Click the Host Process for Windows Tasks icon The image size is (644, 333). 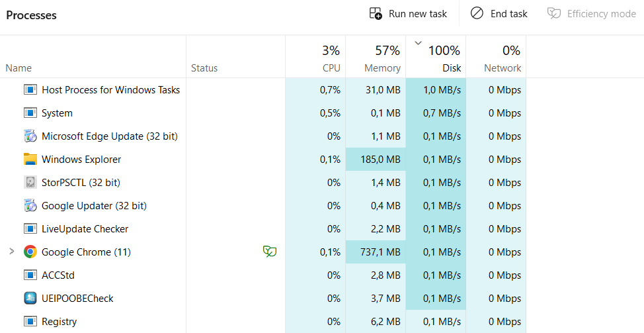point(30,89)
